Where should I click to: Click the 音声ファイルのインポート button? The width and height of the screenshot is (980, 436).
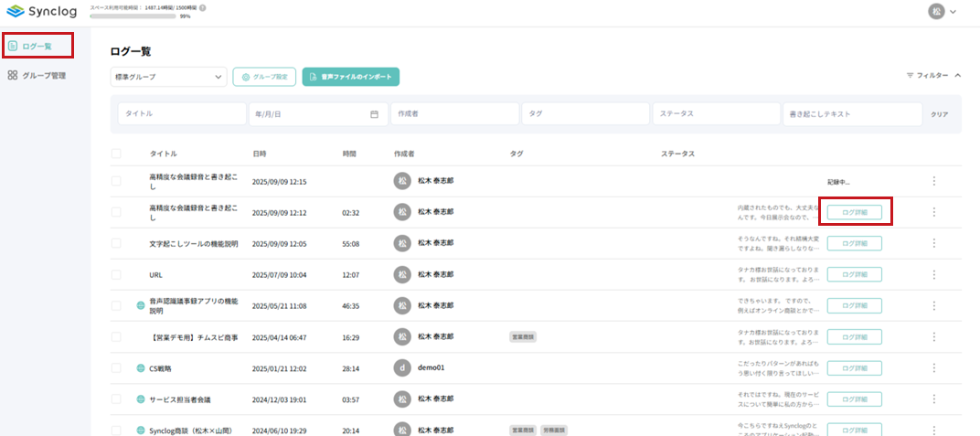coord(351,77)
